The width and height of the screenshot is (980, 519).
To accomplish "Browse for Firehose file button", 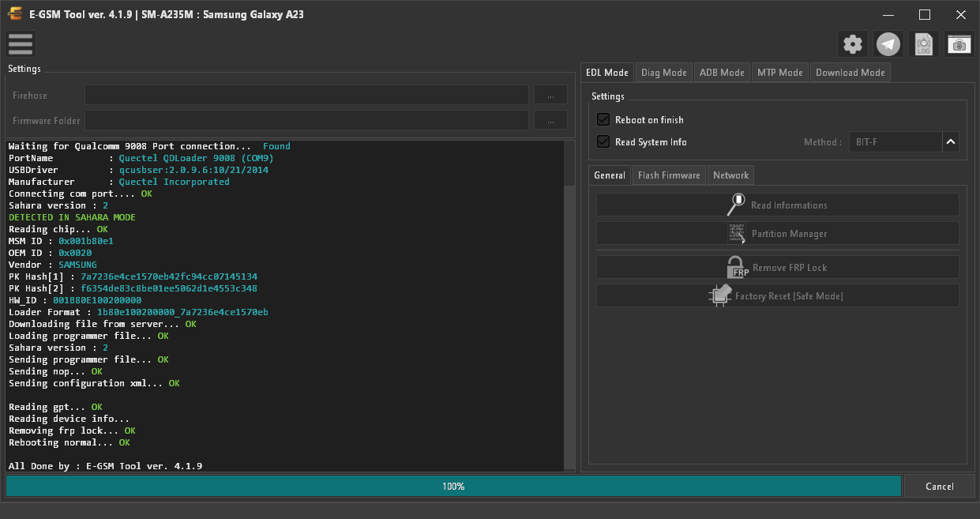I will coord(550,95).
